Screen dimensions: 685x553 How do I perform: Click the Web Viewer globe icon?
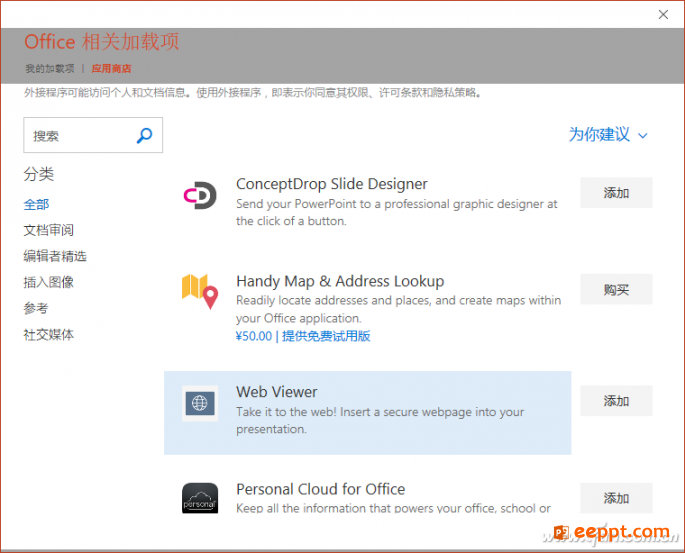pos(200,403)
